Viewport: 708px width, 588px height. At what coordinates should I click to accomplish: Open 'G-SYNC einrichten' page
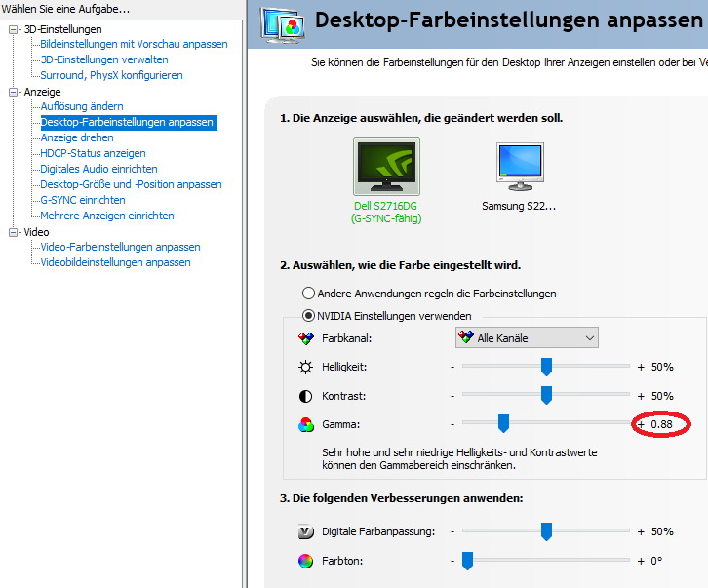coord(83,200)
